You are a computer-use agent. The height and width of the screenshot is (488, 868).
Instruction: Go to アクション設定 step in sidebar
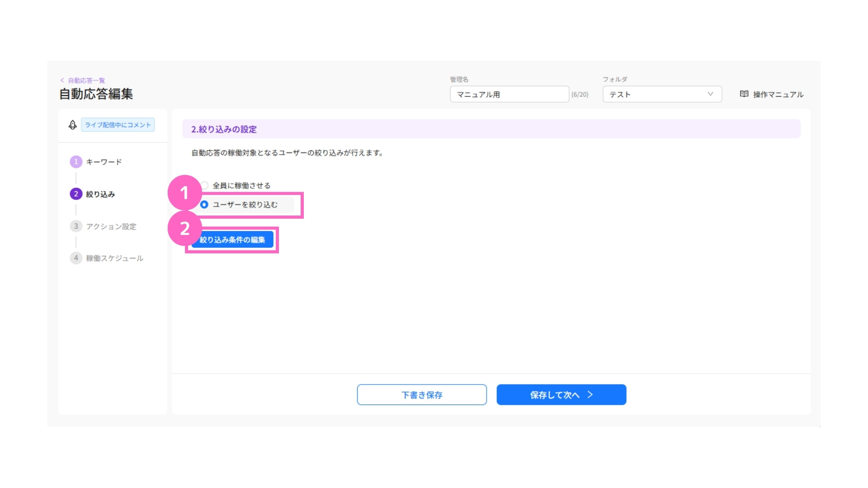point(111,226)
